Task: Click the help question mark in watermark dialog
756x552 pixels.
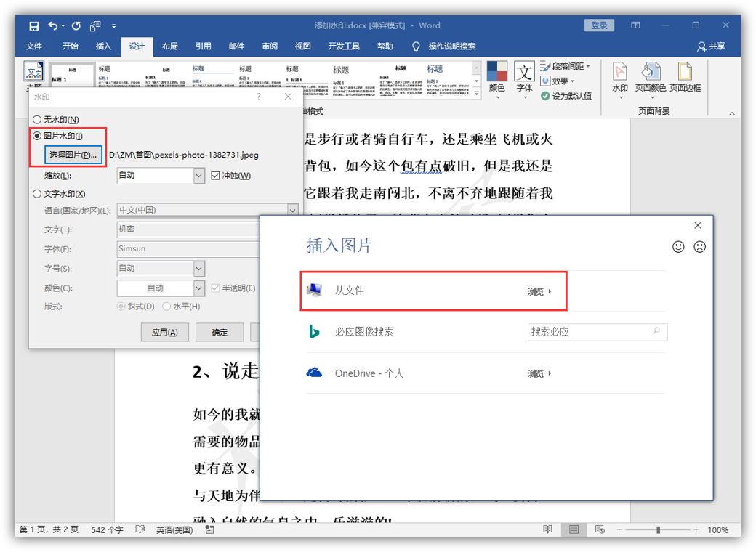Action: pos(259,97)
